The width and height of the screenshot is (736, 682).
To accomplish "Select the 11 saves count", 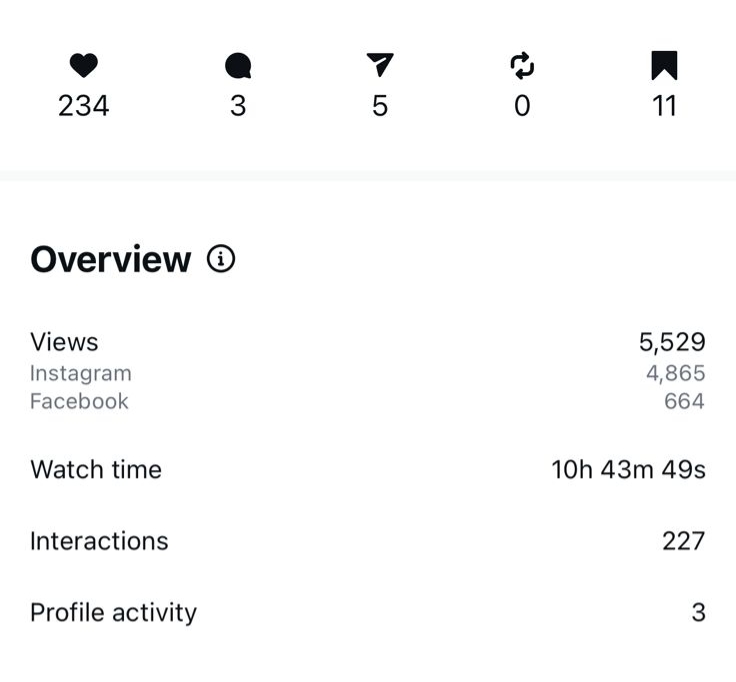I will 664,106.
